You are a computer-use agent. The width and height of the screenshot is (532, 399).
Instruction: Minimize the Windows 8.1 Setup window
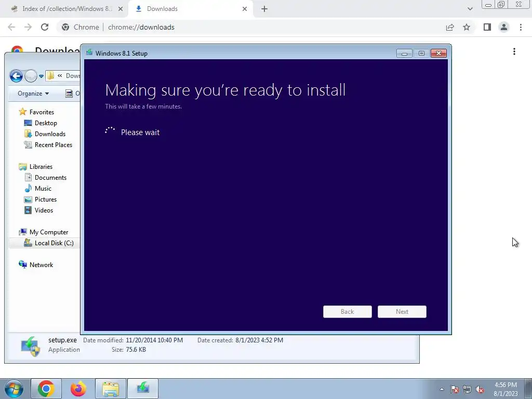[404, 54]
